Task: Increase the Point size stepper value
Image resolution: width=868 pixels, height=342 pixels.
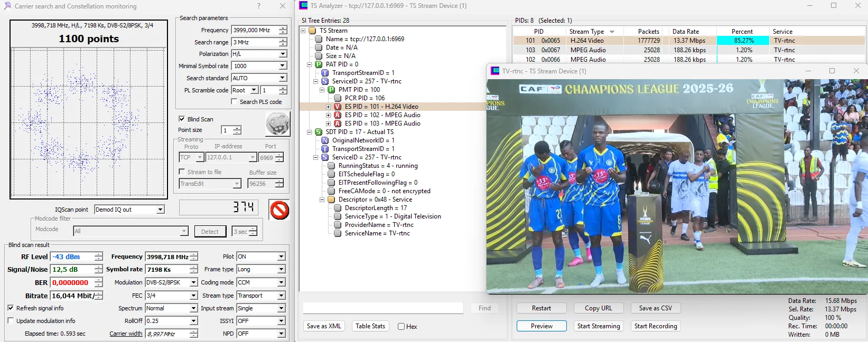Action: tap(237, 128)
